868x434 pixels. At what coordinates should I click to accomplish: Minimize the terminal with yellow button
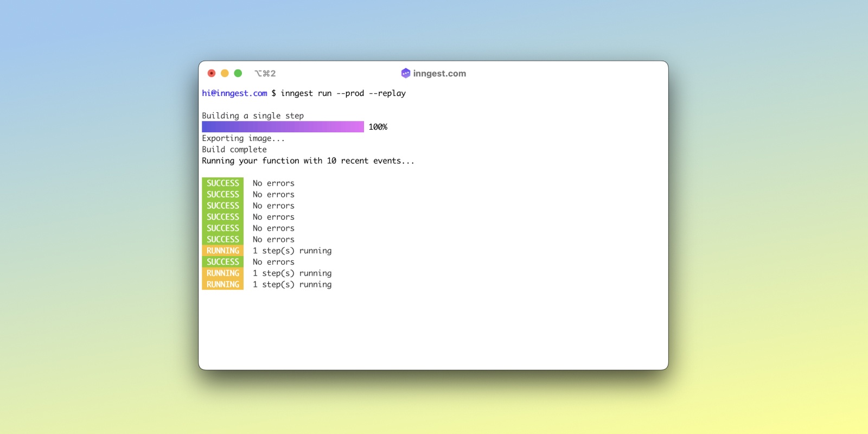pyautogui.click(x=225, y=73)
